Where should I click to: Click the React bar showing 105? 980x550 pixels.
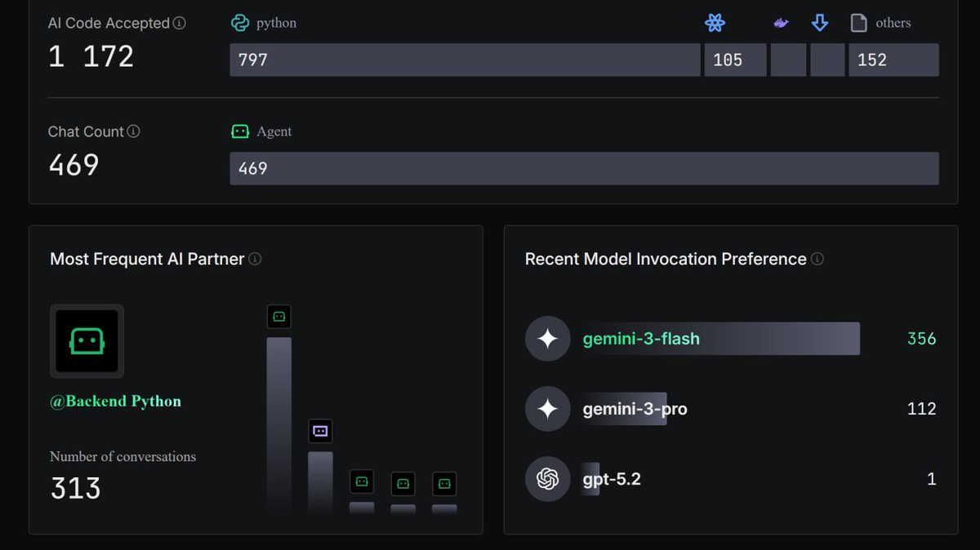pyautogui.click(x=735, y=60)
